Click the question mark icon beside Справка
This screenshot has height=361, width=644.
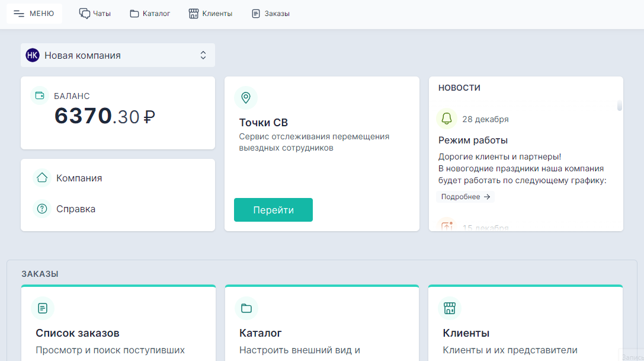point(41,209)
